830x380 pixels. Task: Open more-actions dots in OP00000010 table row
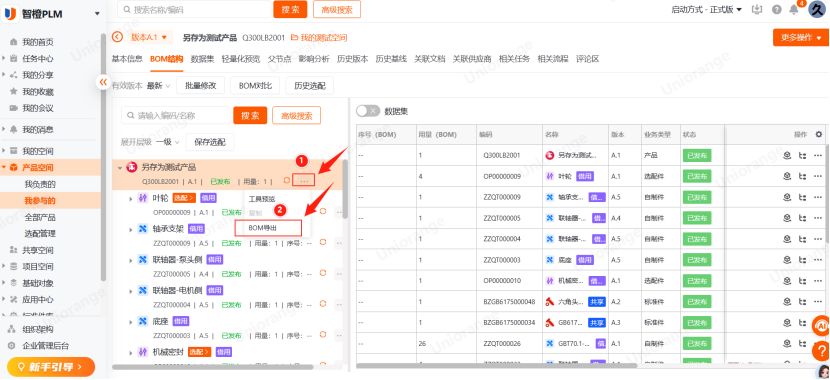pyautogui.click(x=818, y=281)
